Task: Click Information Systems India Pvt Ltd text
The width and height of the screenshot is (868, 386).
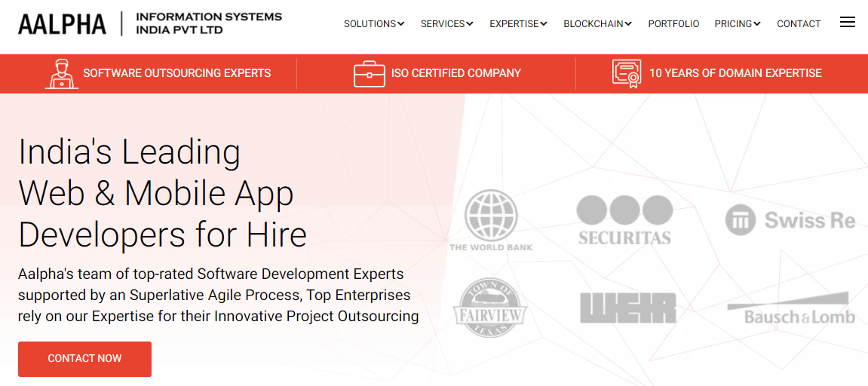Action: pos(209,23)
